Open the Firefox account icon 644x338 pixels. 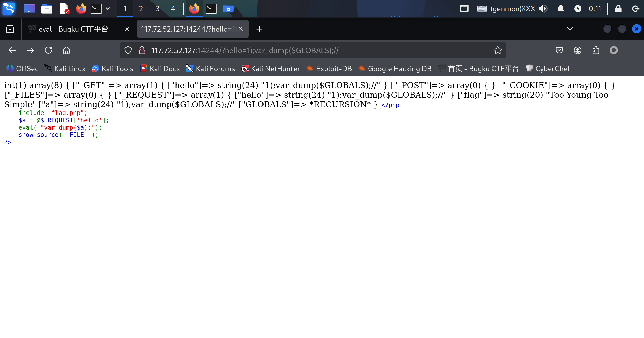pos(577,50)
